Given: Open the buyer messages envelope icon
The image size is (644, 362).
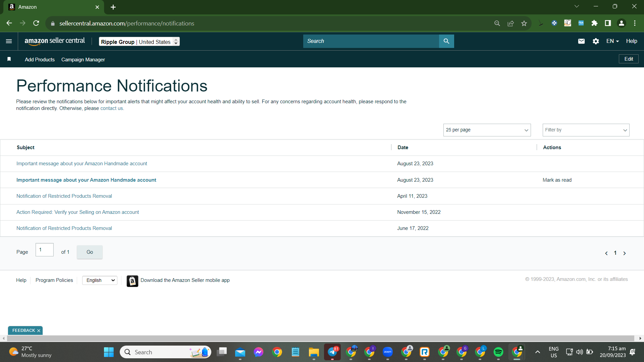Looking at the screenshot, I should coord(581,41).
